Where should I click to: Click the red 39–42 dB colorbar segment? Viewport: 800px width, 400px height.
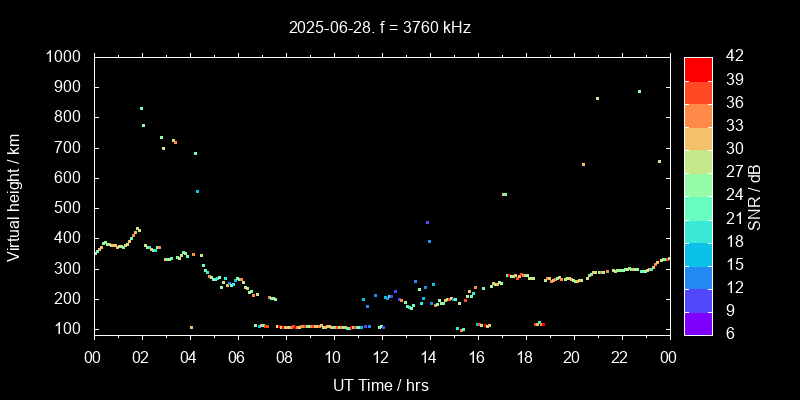(x=698, y=68)
